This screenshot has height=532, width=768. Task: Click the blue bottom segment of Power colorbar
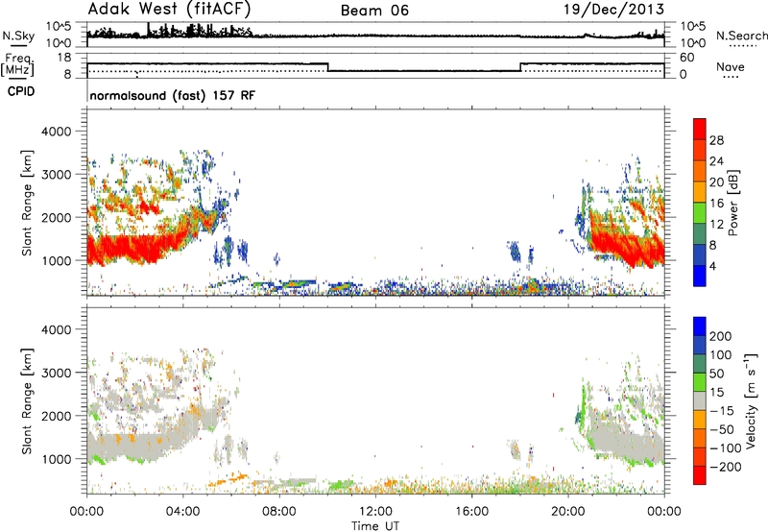click(700, 277)
